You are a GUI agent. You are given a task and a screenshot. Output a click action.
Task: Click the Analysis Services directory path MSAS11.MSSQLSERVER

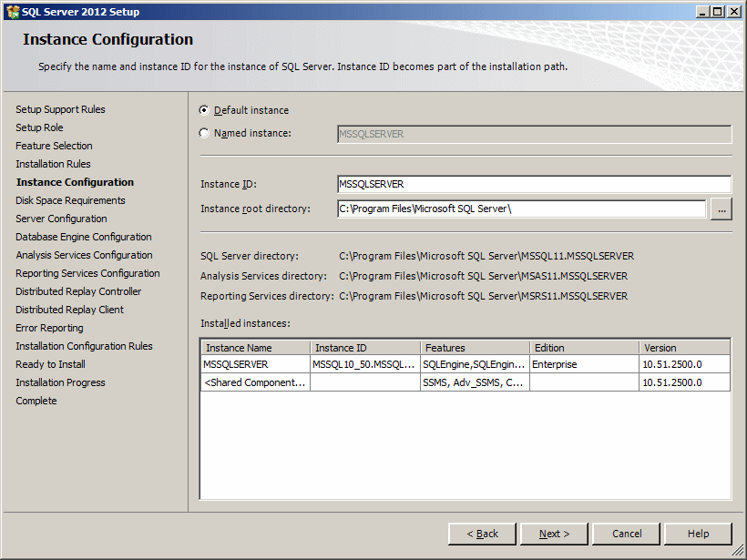pos(483,276)
